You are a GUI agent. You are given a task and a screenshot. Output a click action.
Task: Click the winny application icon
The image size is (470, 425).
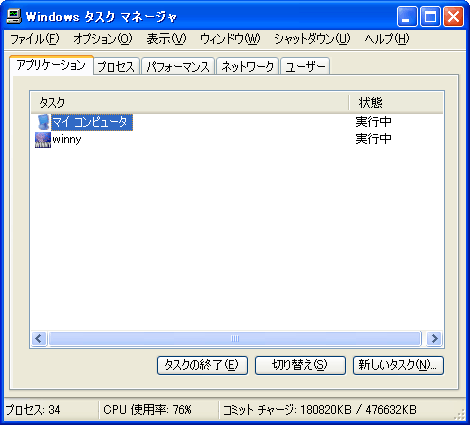[43, 140]
